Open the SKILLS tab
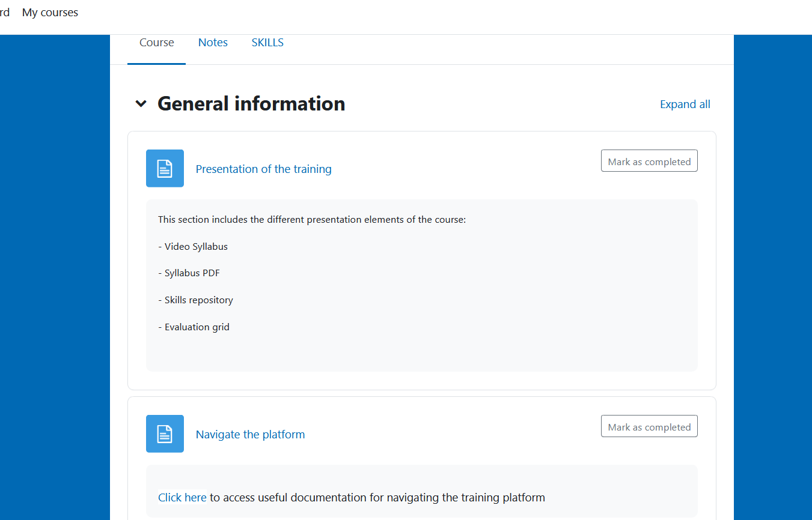Image resolution: width=812 pixels, height=520 pixels. 267,43
